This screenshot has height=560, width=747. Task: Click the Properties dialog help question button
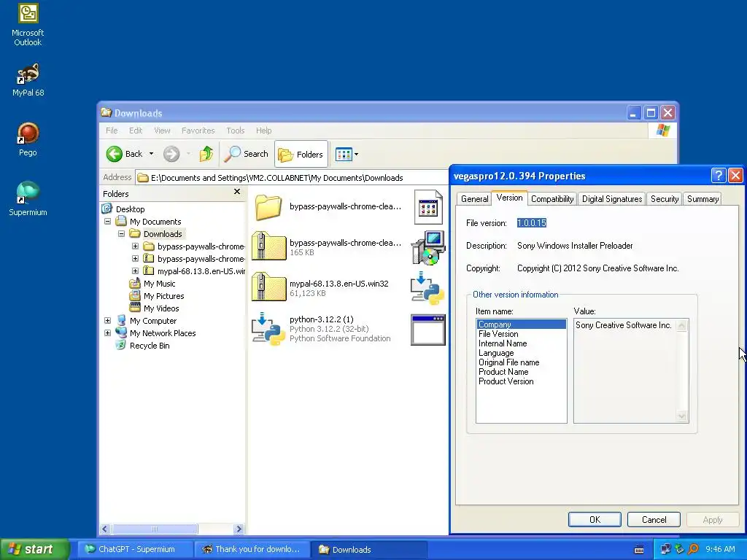click(718, 175)
